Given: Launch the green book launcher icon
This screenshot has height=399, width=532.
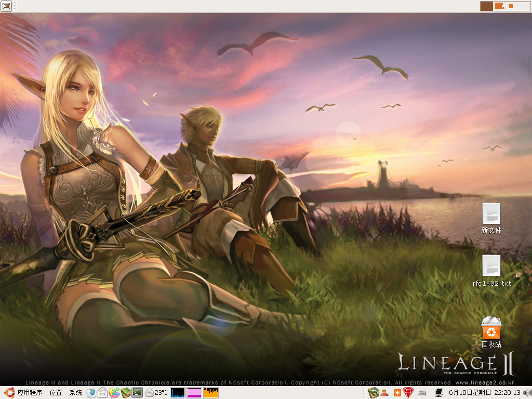Looking at the screenshot, I should point(126,393).
